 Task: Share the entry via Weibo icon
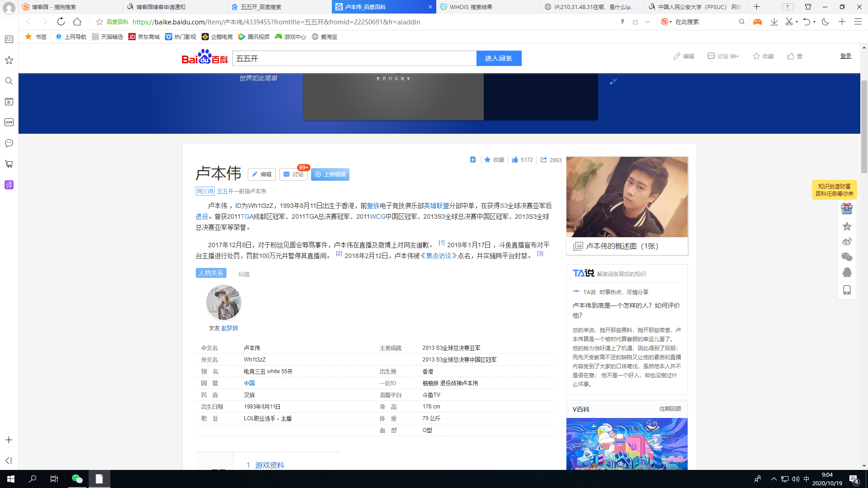pos(847,242)
